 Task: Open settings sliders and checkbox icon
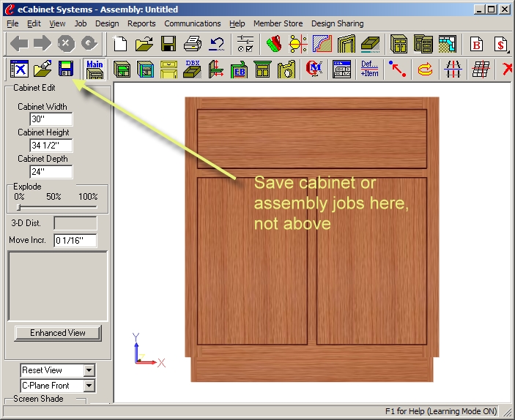click(x=245, y=44)
